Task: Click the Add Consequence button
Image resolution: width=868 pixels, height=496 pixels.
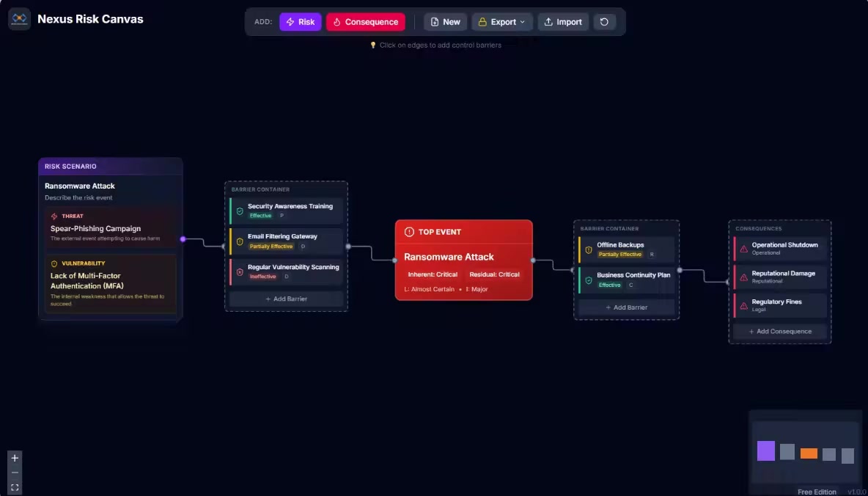Action: click(x=779, y=332)
